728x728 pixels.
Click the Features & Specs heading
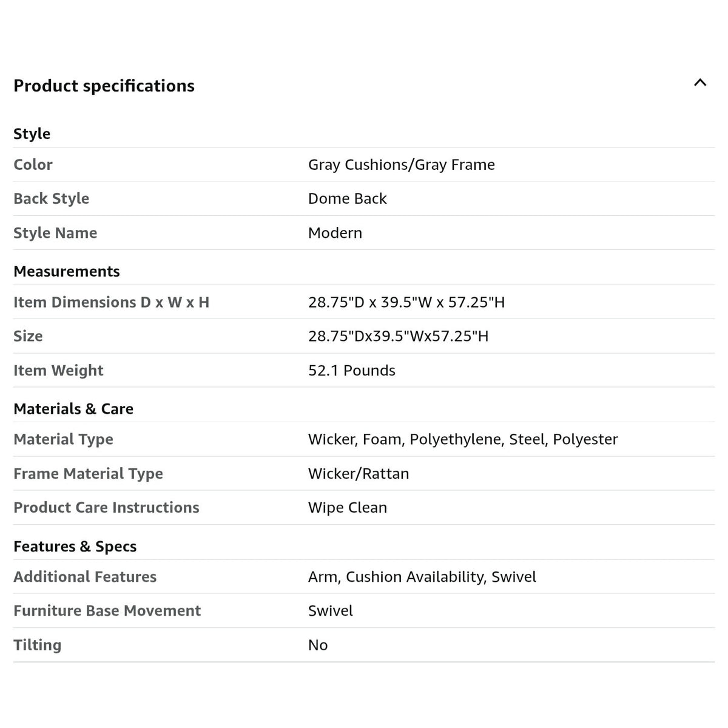[75, 547]
